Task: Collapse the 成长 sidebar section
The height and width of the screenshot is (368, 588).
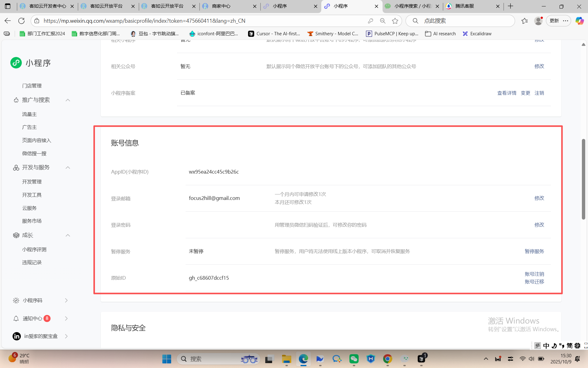Action: [x=68, y=235]
